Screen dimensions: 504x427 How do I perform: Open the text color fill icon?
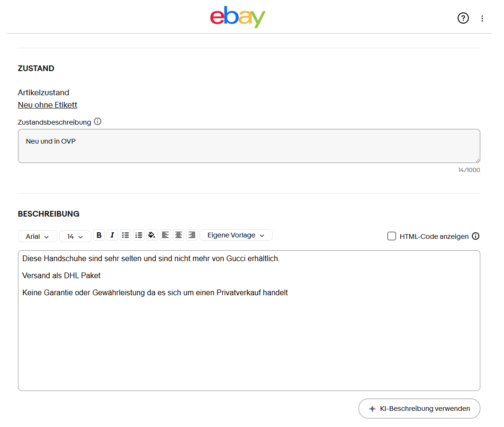[x=152, y=236]
